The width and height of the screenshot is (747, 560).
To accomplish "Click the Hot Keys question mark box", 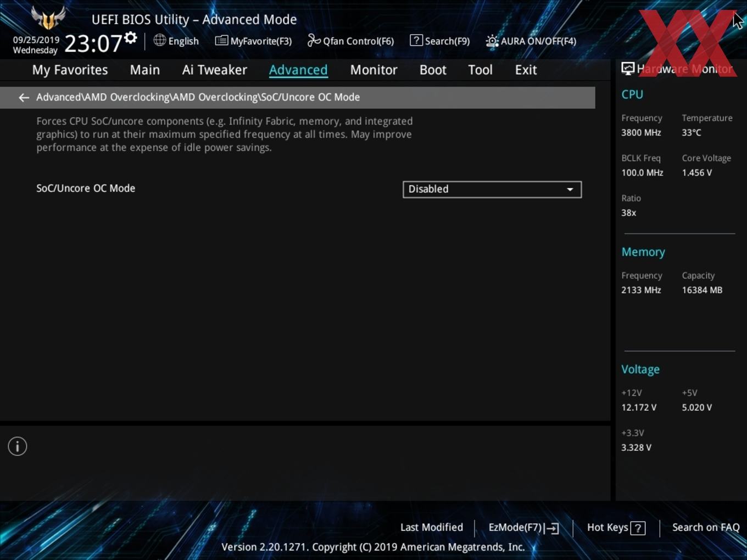I will pyautogui.click(x=638, y=528).
